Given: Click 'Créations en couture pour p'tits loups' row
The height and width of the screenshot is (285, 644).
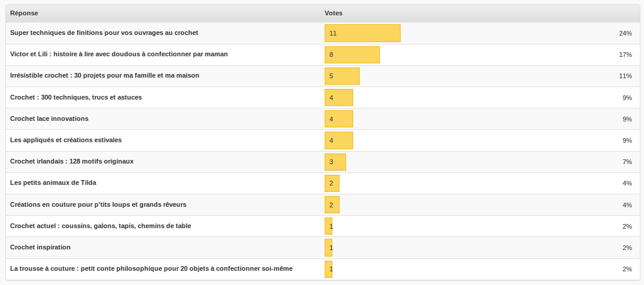Looking at the screenshot, I should click(x=98, y=204).
